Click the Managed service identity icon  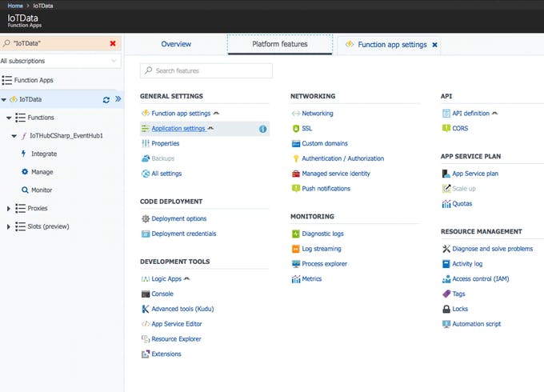tap(296, 174)
